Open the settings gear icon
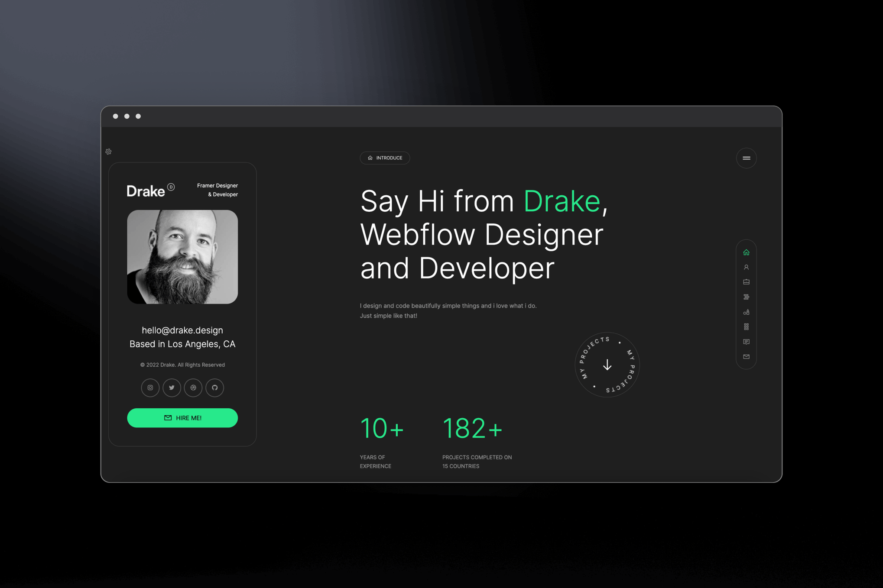883x588 pixels. coord(108,152)
